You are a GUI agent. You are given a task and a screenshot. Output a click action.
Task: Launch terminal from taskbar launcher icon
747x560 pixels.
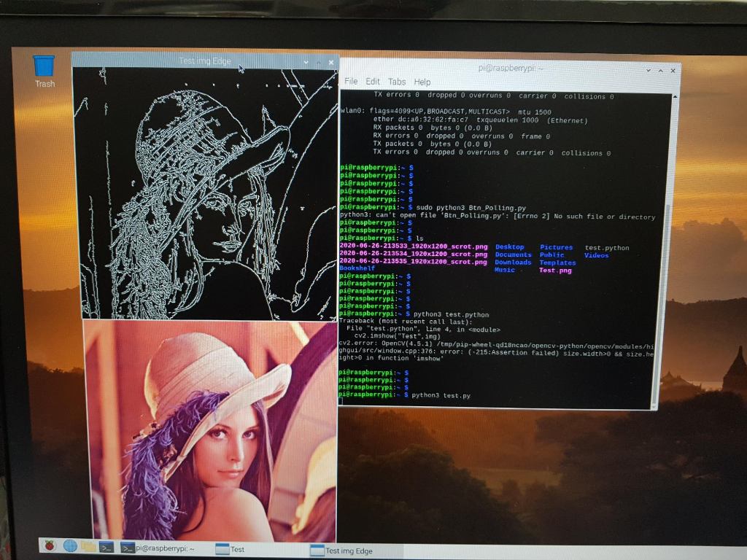107,547
